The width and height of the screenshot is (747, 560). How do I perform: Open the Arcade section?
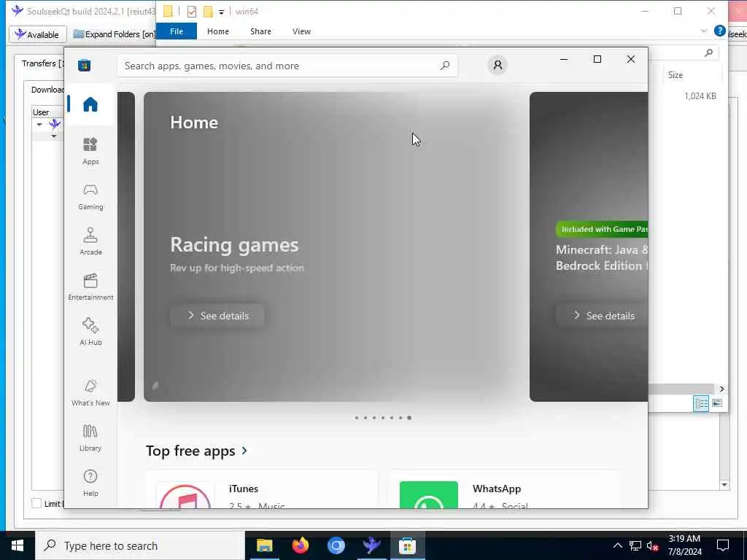[x=90, y=242]
